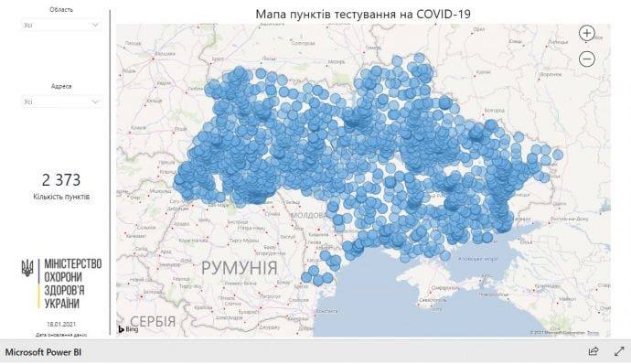This screenshot has width=631, height=364.
Task: Click the РУМУНІЯ label on the map
Action: tap(239, 268)
